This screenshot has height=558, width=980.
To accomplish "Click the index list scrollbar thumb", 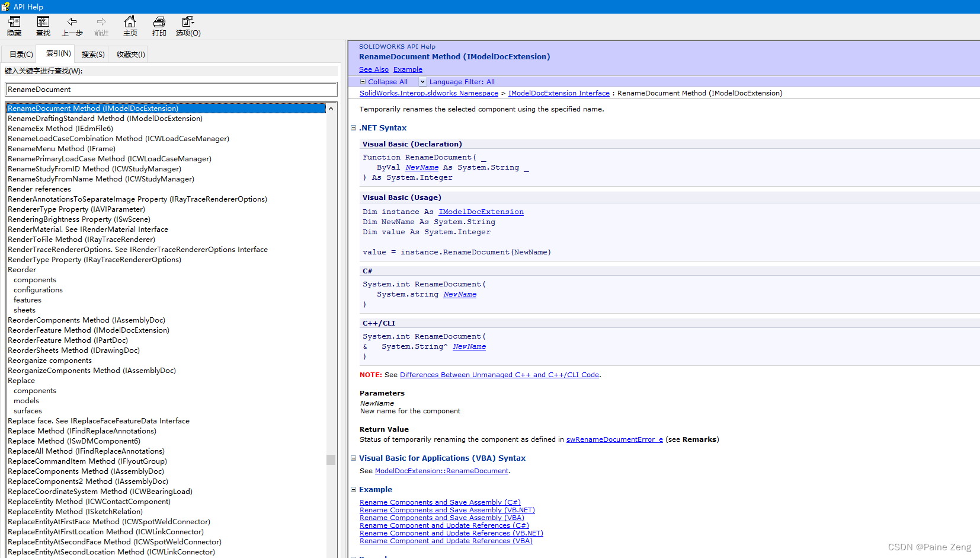I will click(331, 460).
